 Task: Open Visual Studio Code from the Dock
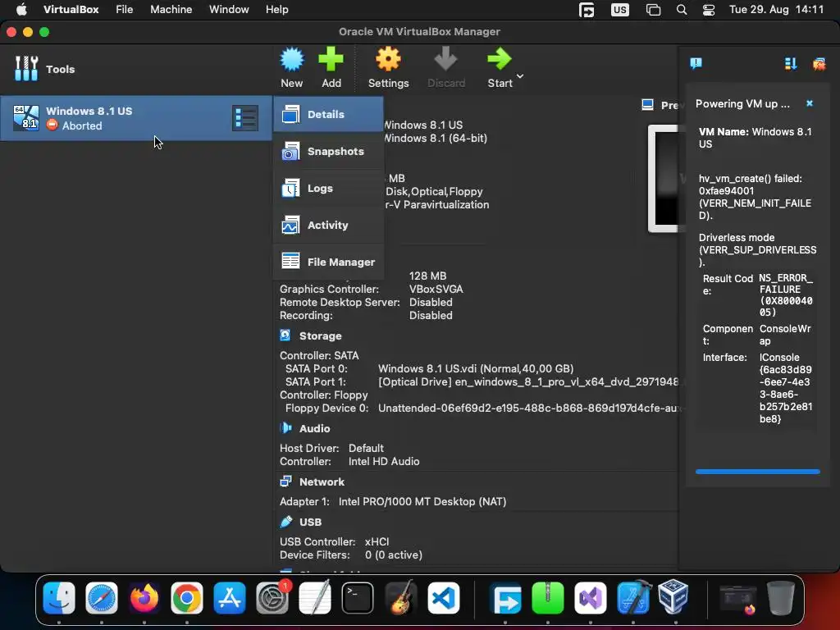[443, 598]
